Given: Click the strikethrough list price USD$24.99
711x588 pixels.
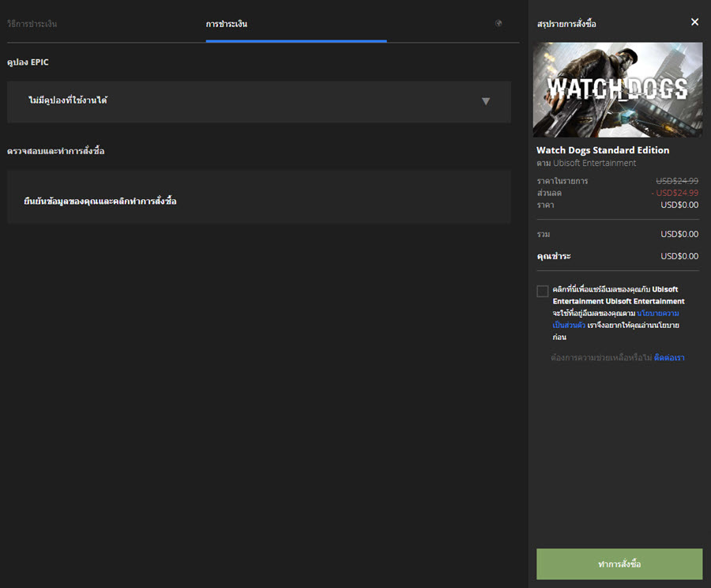Looking at the screenshot, I should [677, 180].
